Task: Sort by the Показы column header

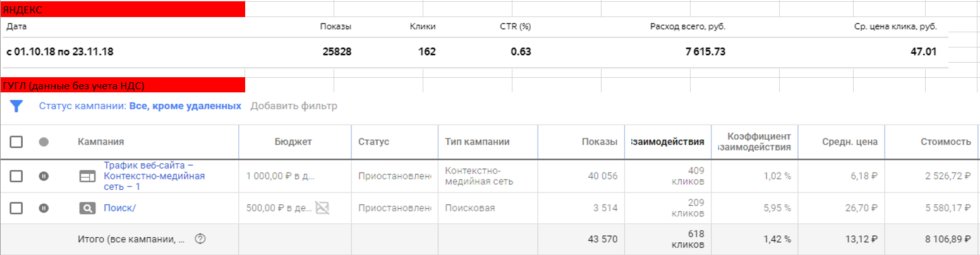Action: [599, 142]
